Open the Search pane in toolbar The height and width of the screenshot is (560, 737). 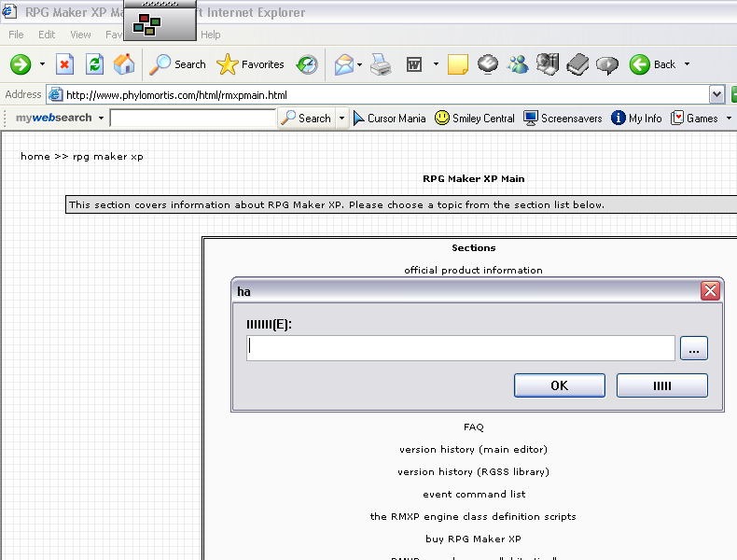[x=178, y=64]
